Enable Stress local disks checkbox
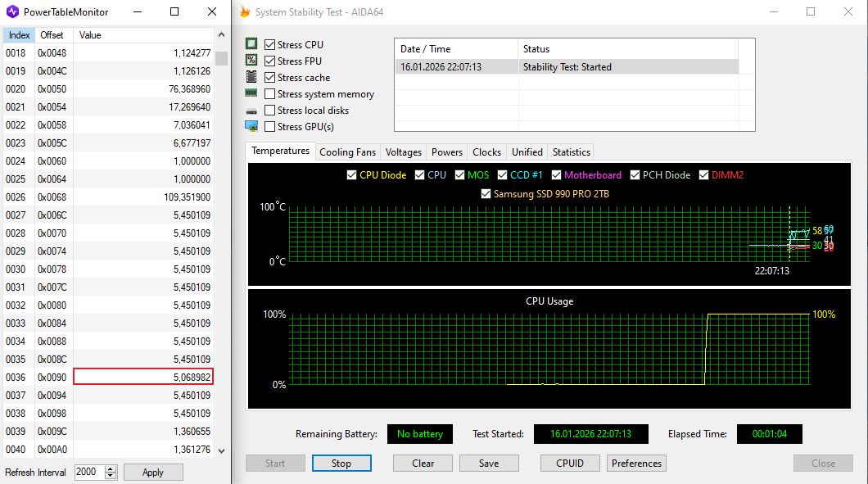 (269, 111)
